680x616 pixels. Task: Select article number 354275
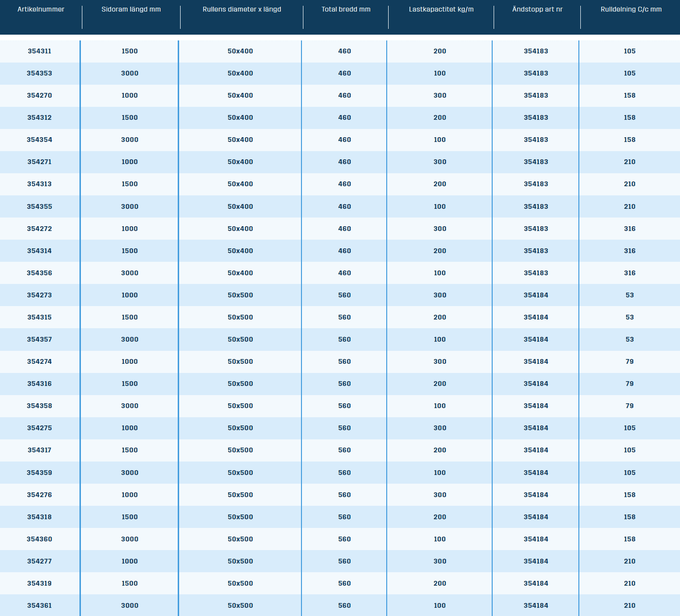(x=39, y=428)
